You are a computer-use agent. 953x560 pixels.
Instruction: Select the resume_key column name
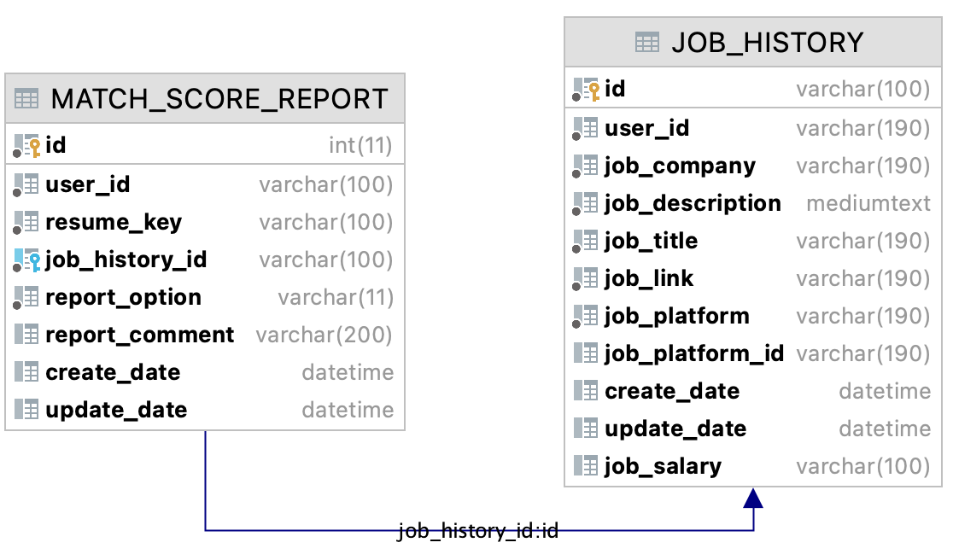[x=114, y=222]
